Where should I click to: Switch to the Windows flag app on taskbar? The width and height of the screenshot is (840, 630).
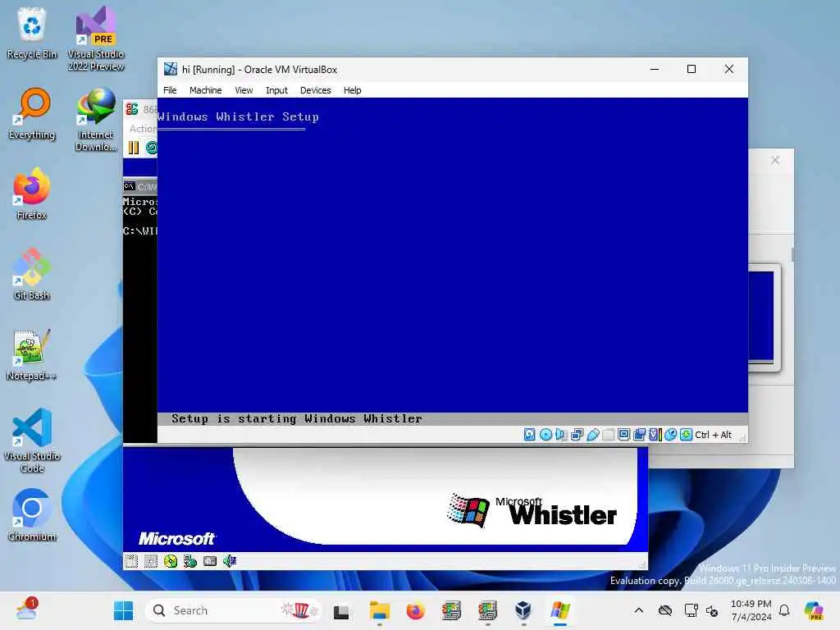pos(559,610)
